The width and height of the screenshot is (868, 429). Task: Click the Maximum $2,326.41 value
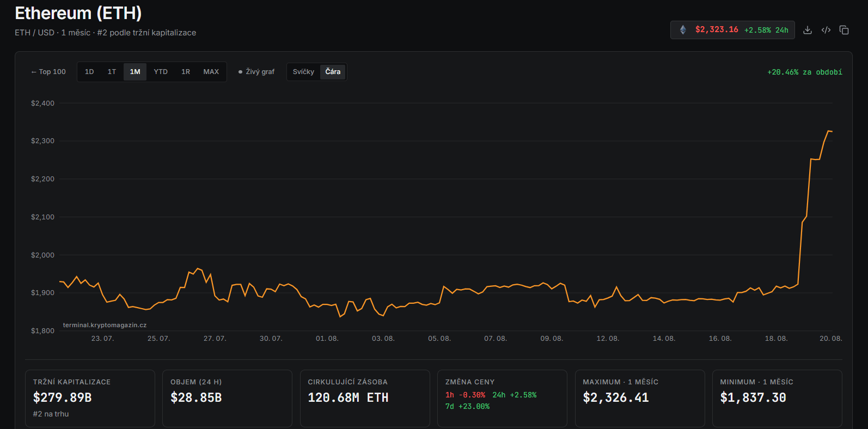[x=616, y=398]
